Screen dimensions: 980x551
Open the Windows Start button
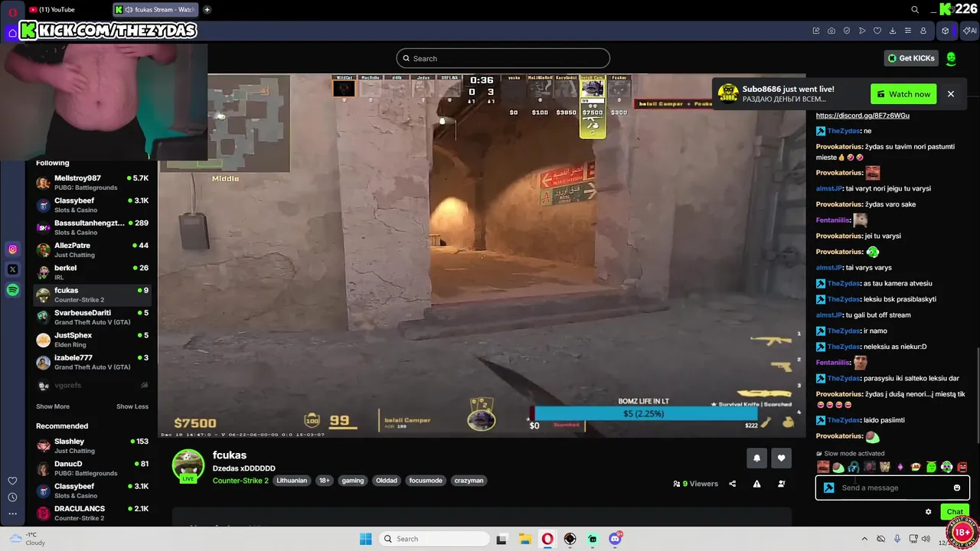[366, 539]
